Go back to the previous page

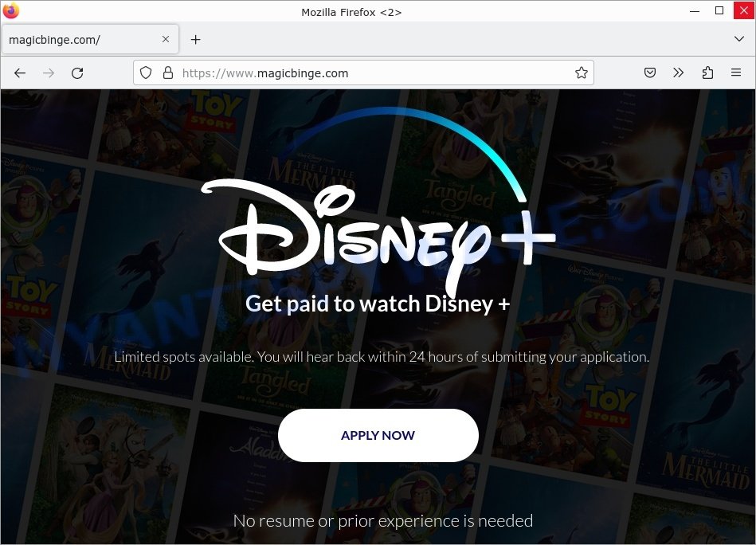(20, 73)
